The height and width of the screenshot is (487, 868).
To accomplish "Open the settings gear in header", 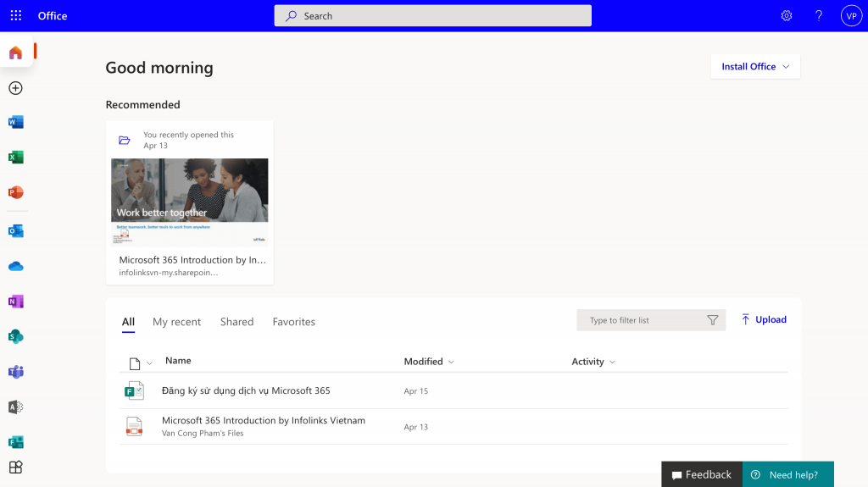I will [787, 16].
